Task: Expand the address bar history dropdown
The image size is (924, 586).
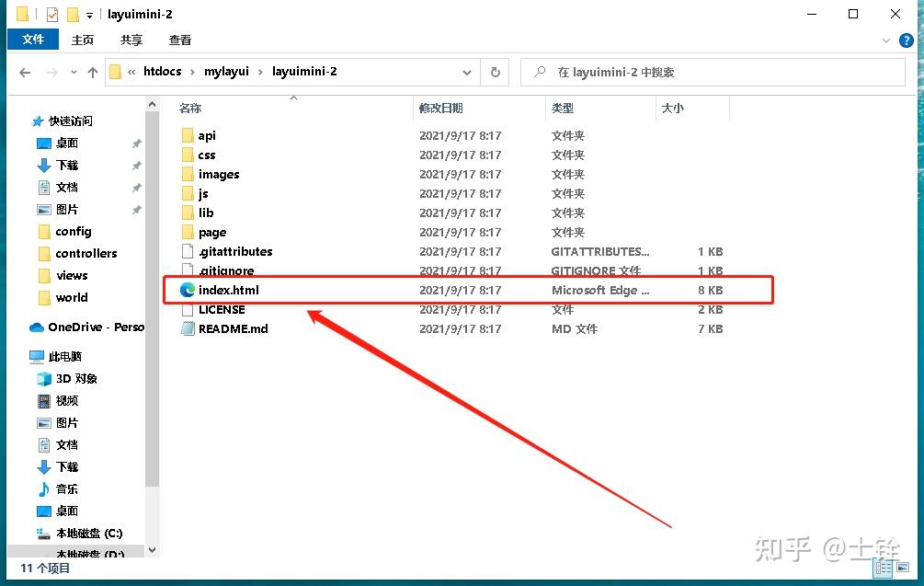Action: tap(467, 73)
